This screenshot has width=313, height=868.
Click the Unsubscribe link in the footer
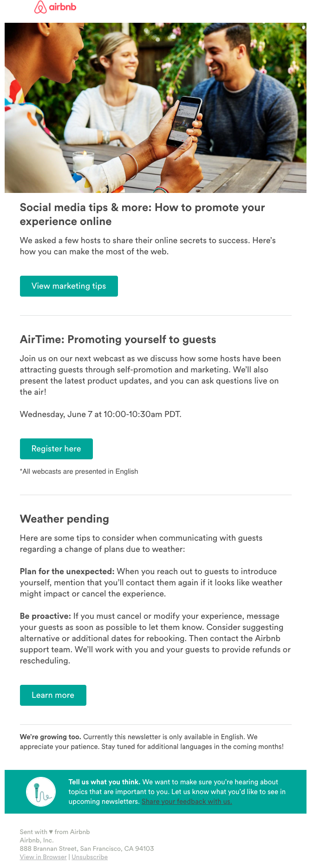[x=90, y=857]
